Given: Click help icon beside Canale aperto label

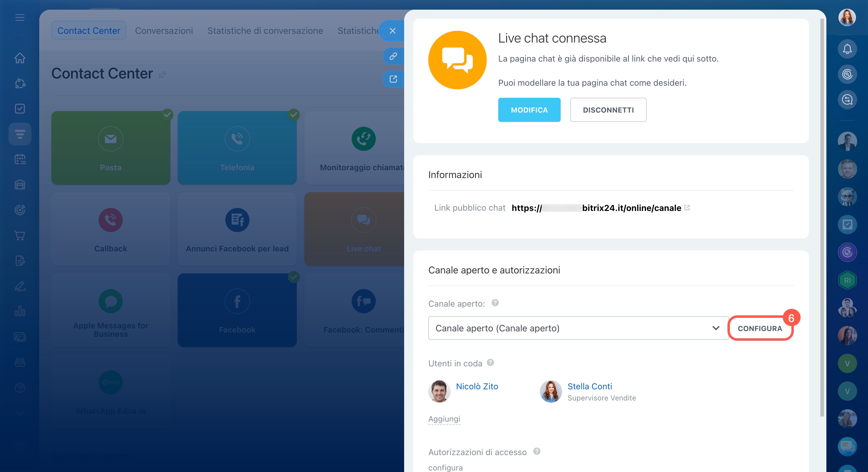Looking at the screenshot, I should point(495,303).
